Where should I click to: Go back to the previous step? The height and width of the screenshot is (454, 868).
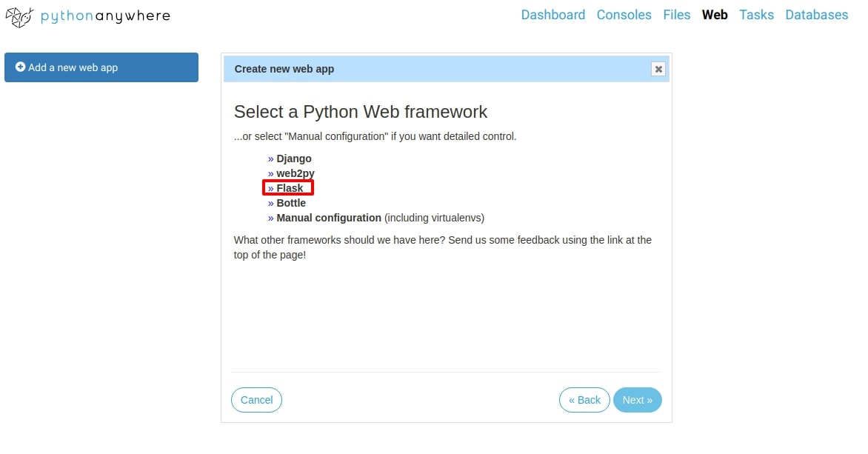(584, 400)
